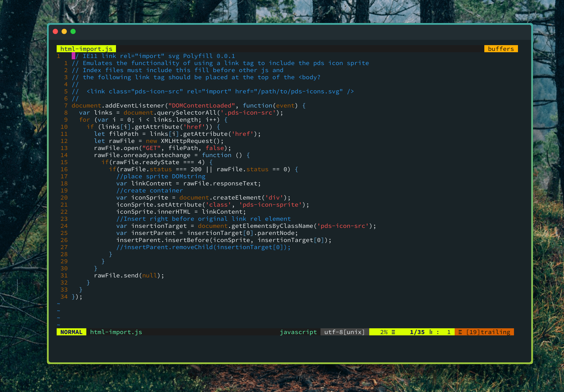Click 'insertParent.insertBefore' call
The height and width of the screenshot is (392, 564).
point(224,240)
